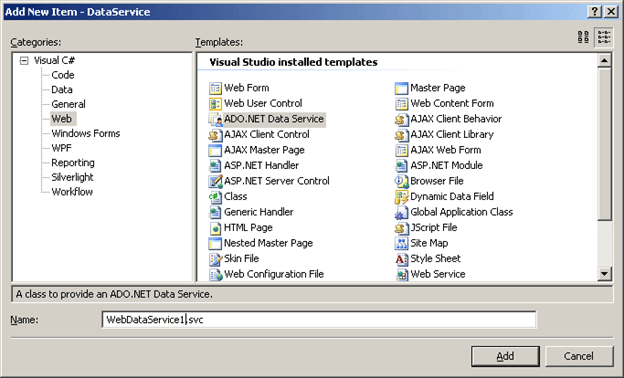Select the AJAX Client Library icon

click(x=401, y=134)
